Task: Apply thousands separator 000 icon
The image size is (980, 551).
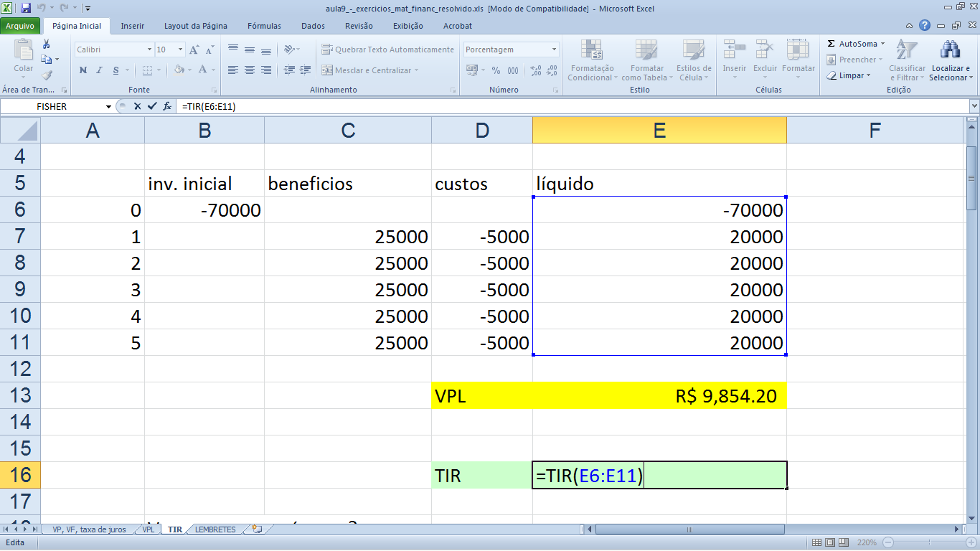Action: [513, 70]
